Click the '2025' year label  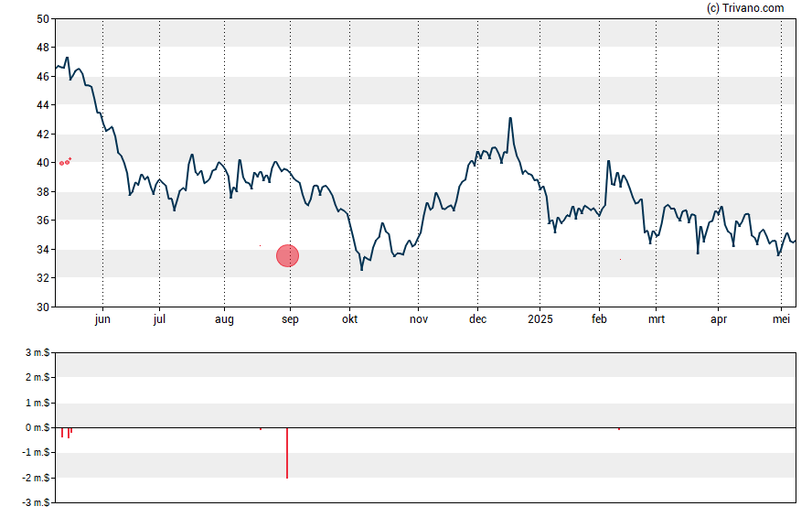540,319
